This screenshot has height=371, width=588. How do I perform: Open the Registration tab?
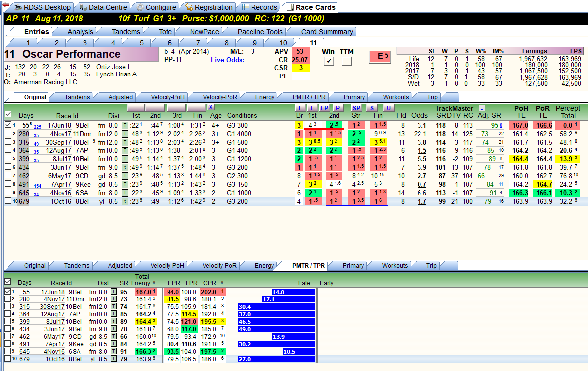point(209,7)
